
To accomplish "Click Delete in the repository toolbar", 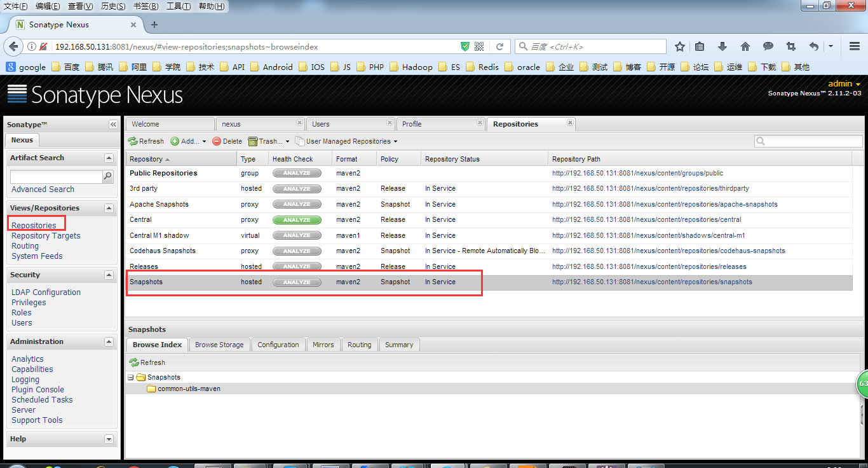I will click(x=227, y=141).
